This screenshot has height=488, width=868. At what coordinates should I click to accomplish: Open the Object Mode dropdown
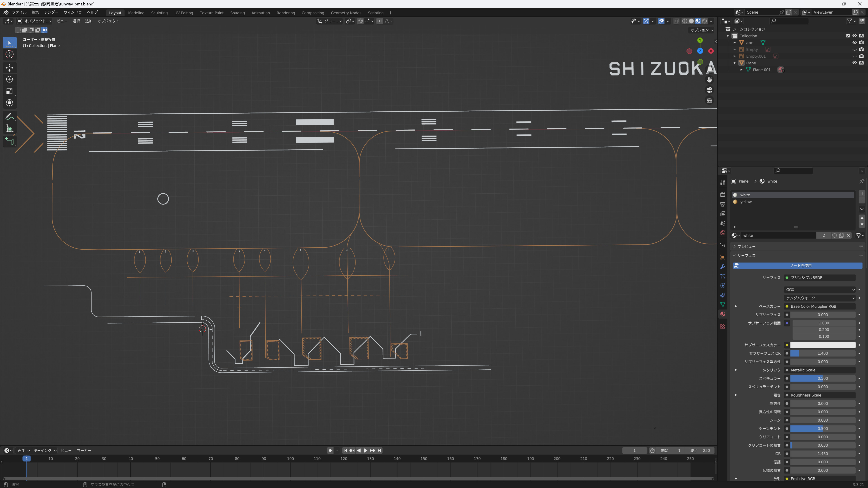pyautogui.click(x=34, y=21)
